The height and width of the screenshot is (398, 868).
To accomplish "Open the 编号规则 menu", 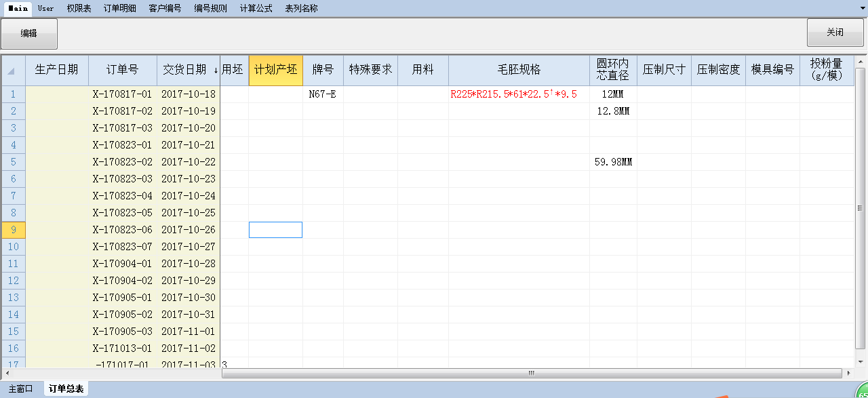I will (210, 9).
